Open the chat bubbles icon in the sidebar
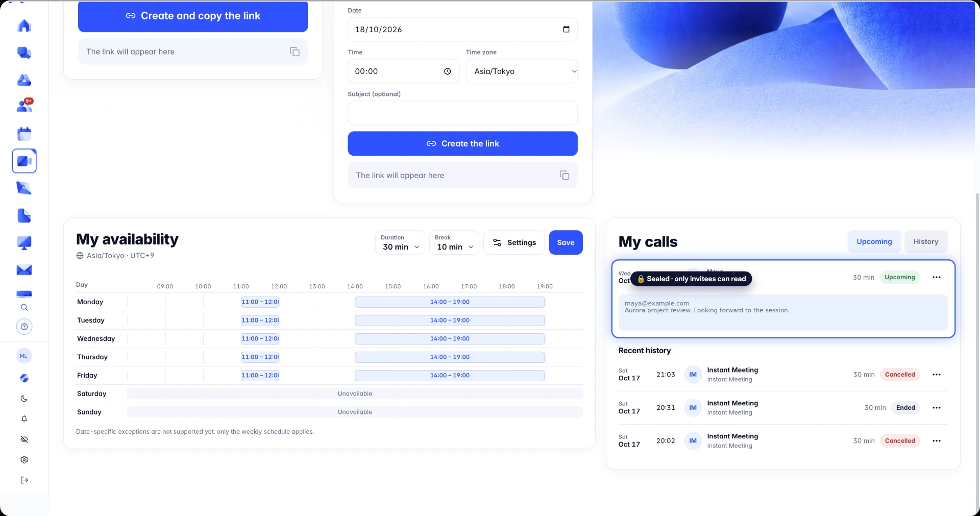This screenshot has height=516, width=980. 24,53
